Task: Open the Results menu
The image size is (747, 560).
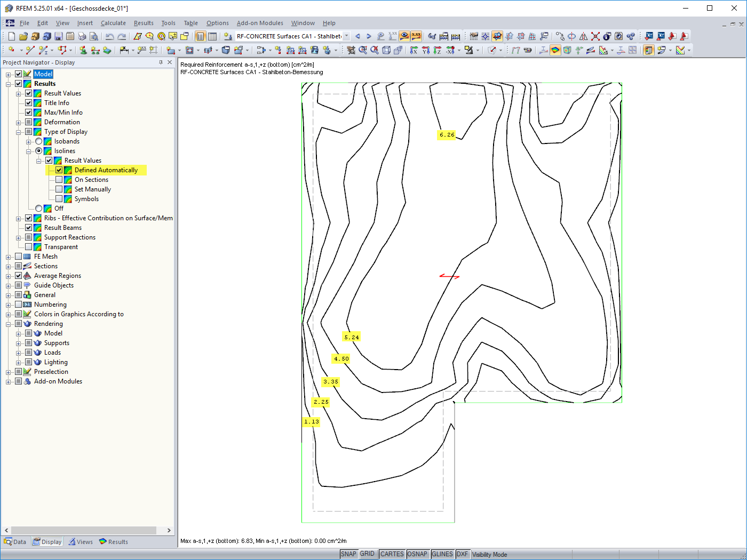Action: tap(144, 23)
